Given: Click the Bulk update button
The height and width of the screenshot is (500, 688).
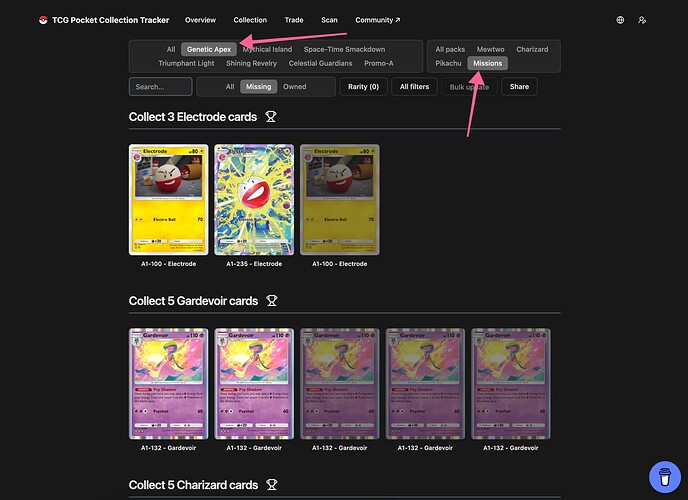Looking at the screenshot, I should tap(469, 87).
